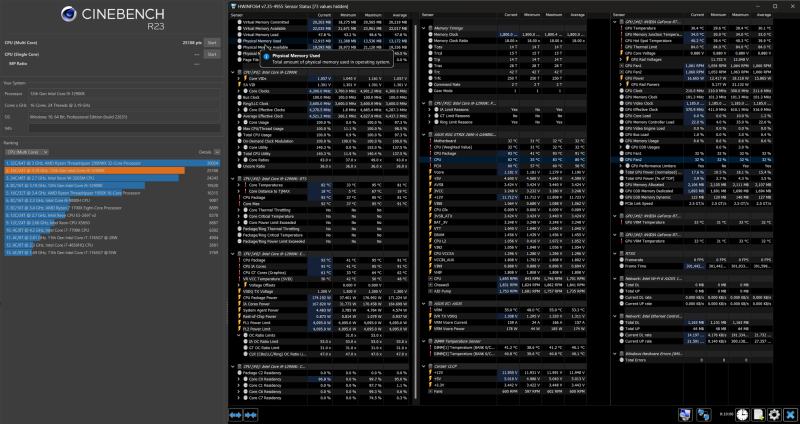
Task: Select the Total Errors row
Action: pyautogui.click(x=691, y=360)
